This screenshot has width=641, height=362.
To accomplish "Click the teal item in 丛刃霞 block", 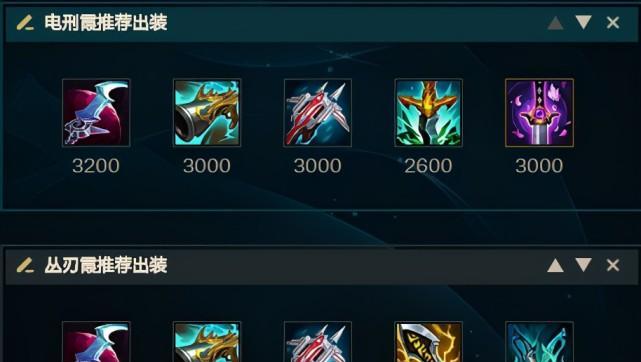I will coord(539,342).
